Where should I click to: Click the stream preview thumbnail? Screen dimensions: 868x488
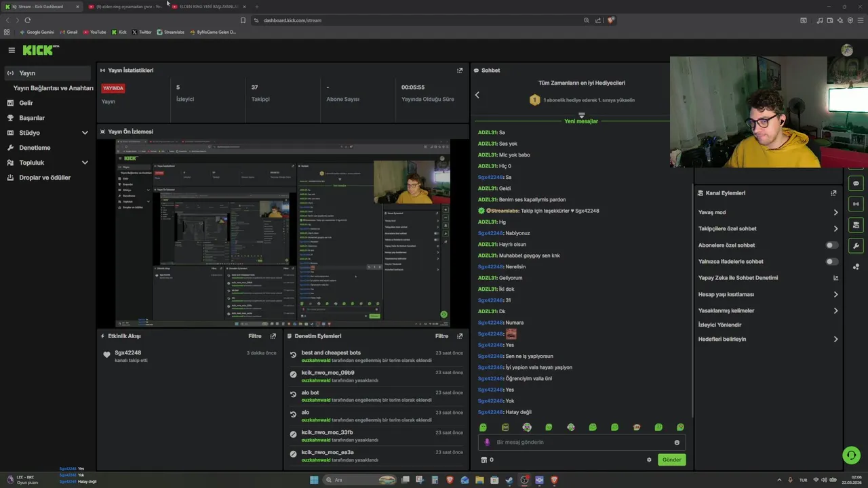[x=282, y=234]
